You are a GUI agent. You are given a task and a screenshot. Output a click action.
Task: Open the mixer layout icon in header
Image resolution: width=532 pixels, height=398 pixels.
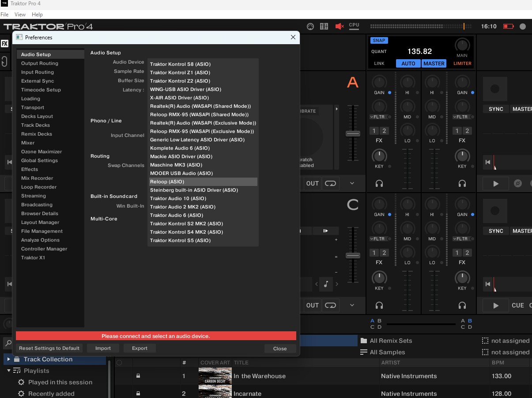[324, 26]
